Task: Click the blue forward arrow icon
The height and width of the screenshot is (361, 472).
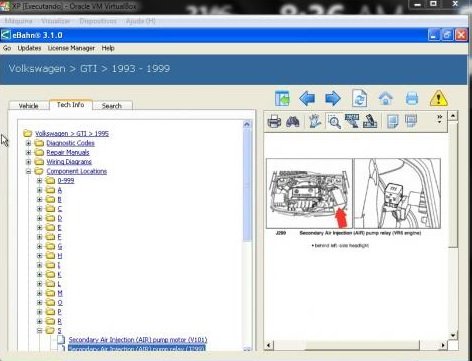Action: (x=333, y=99)
